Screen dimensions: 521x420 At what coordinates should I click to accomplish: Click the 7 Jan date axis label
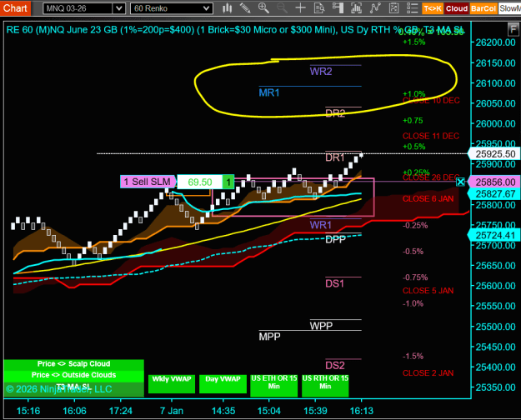point(172,411)
